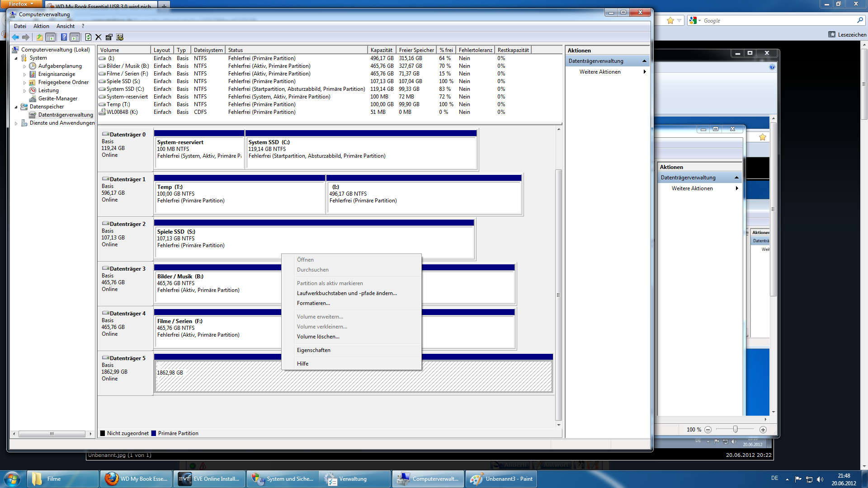Click the Properties toolbar icon

[109, 37]
